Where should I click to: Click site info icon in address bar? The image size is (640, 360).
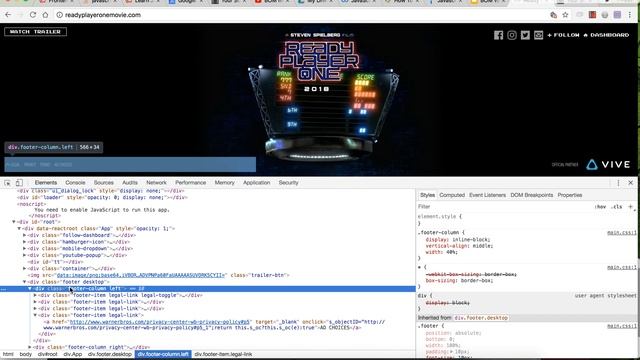[x=59, y=15]
